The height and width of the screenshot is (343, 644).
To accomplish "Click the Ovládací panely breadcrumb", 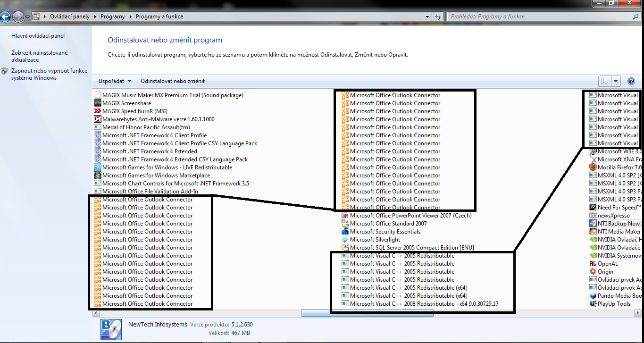I will point(70,17).
